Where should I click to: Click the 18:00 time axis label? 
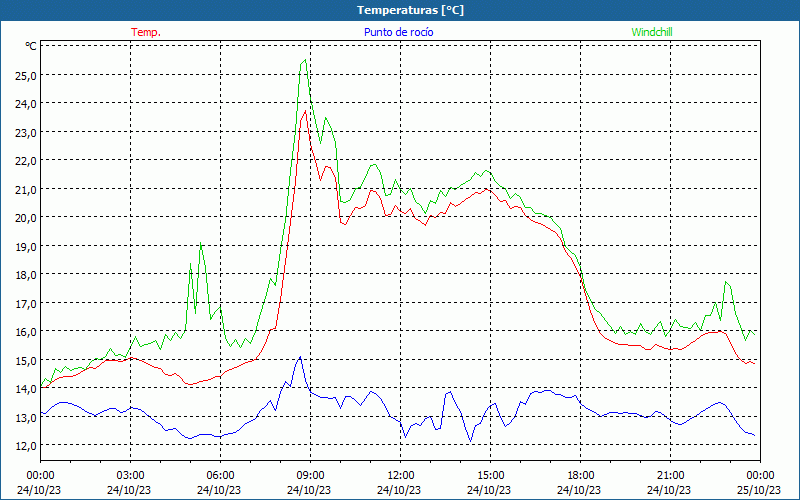click(x=581, y=476)
